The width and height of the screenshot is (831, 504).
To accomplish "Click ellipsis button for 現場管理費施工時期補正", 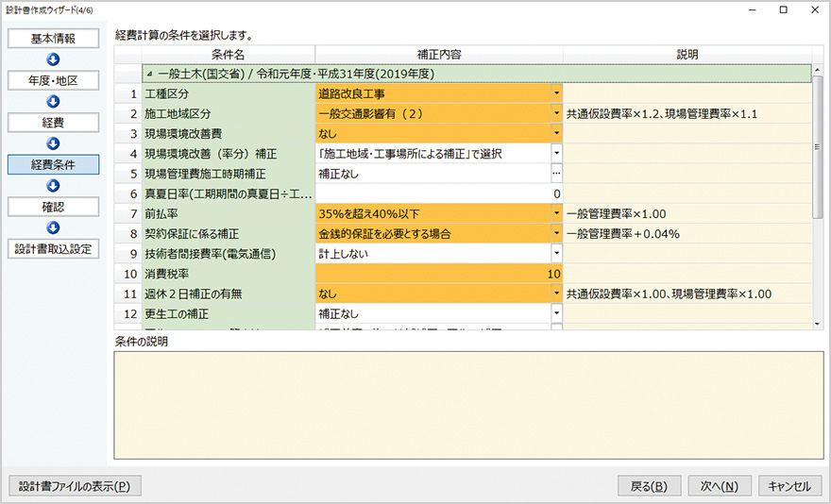I will click(x=556, y=174).
